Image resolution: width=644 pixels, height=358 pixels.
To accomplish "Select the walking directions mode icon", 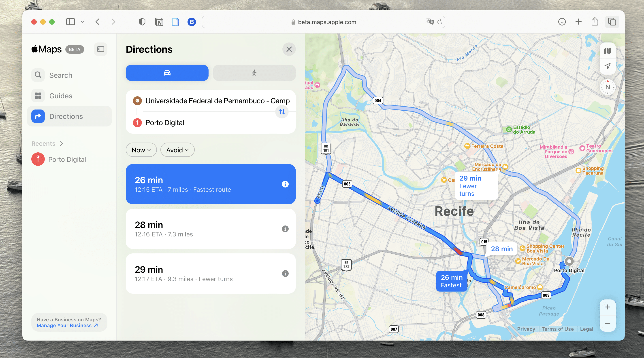I will pos(254,73).
